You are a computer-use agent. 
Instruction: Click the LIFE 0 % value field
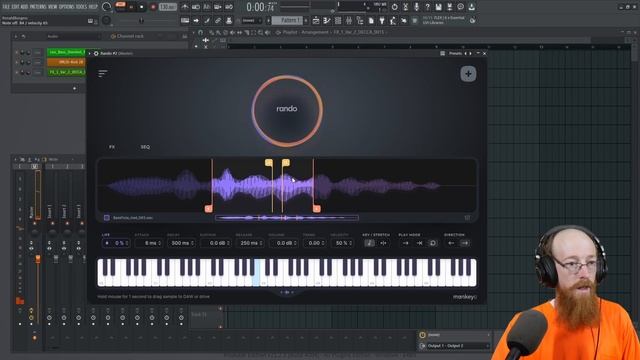coord(116,243)
